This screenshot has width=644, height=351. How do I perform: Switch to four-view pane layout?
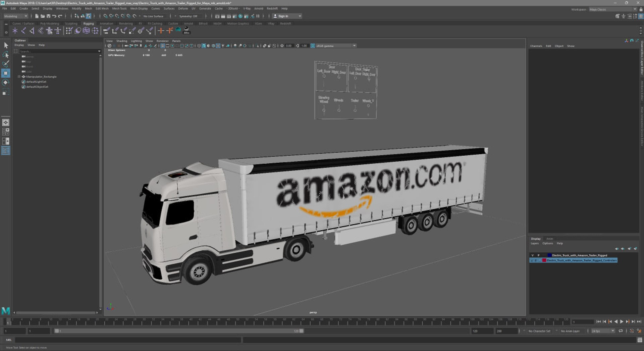6,132
